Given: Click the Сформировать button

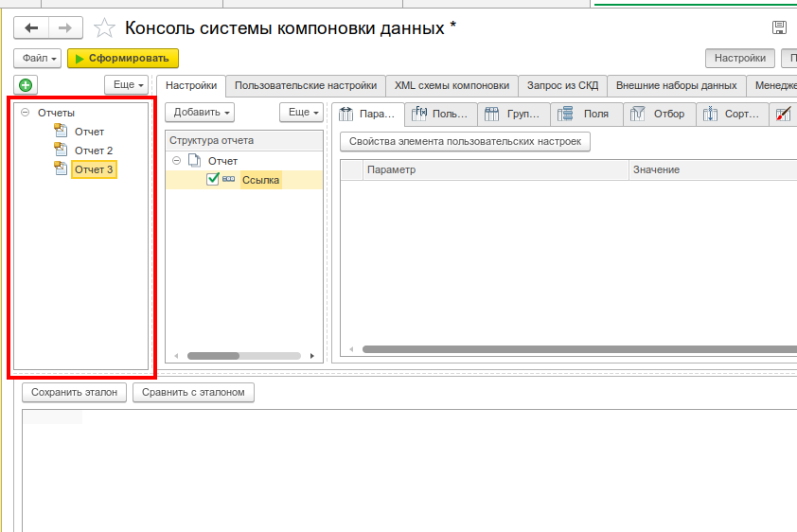Looking at the screenshot, I should (123, 59).
